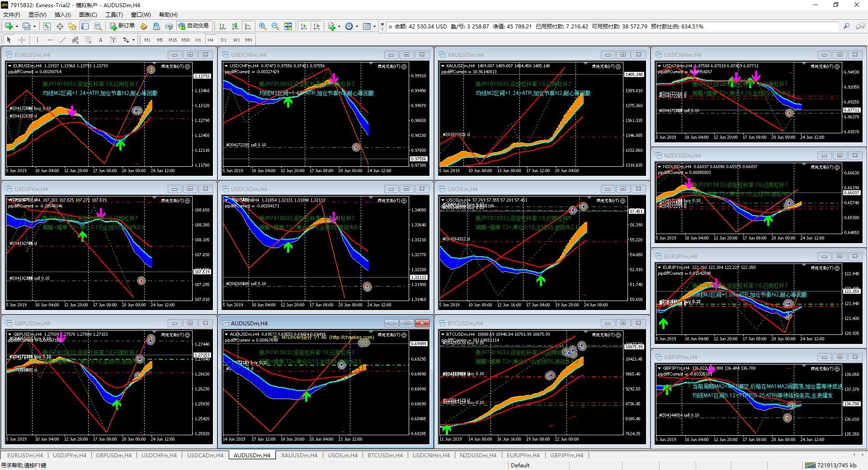
Task: Select the horizontal line drawing tool
Action: (50, 40)
